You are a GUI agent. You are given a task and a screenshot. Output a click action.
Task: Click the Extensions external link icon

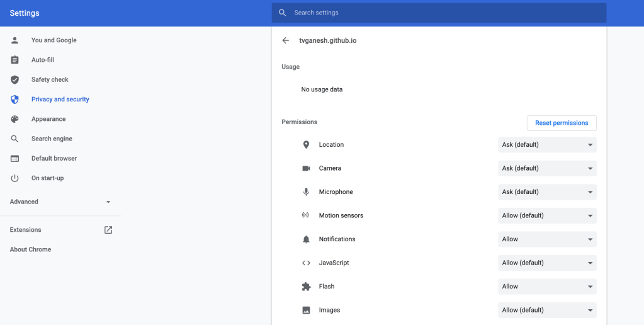[x=108, y=230]
